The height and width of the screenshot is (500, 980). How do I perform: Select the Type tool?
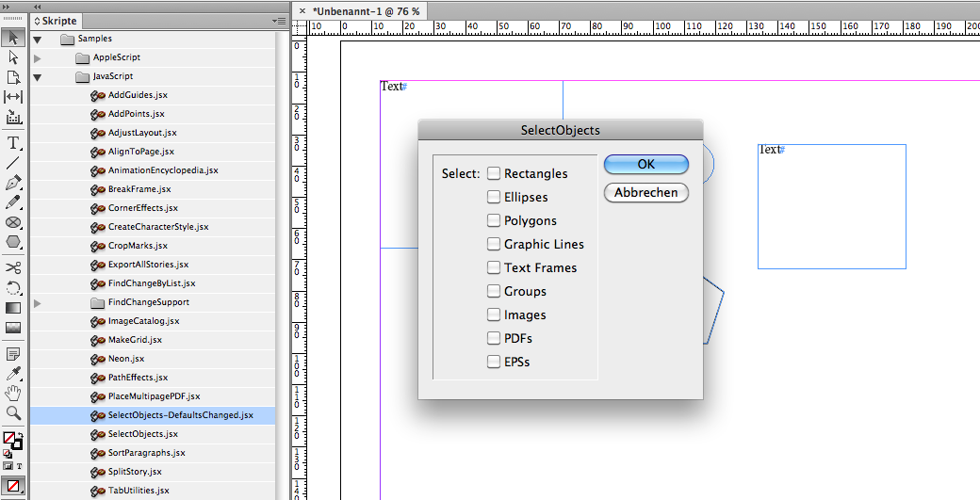tap(13, 143)
